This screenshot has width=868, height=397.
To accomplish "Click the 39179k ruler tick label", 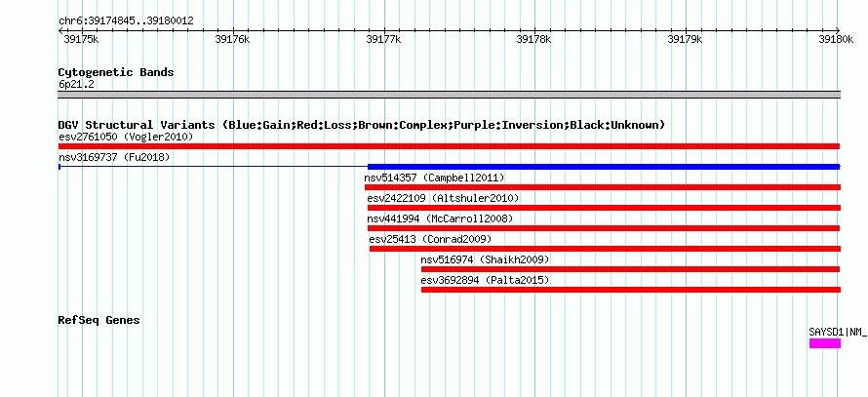I will pyautogui.click(x=686, y=40).
